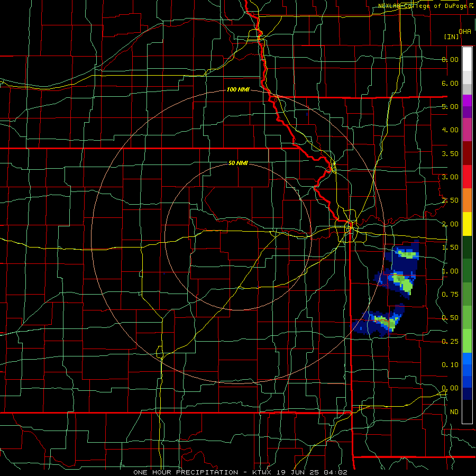Screen dimensions: 476x476
Task: Click the '2.50' legend value
Action: (450, 200)
